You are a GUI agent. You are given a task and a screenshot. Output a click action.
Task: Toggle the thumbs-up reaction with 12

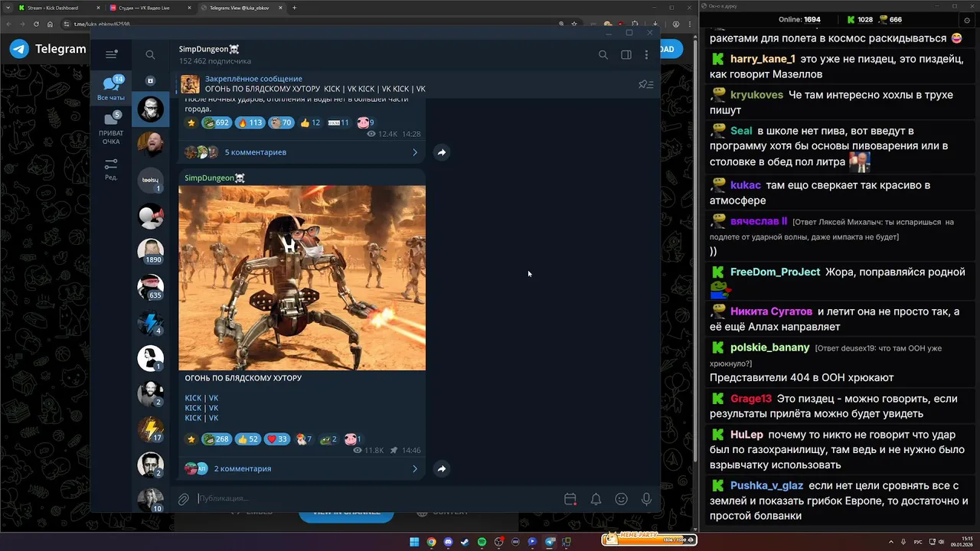point(310,122)
